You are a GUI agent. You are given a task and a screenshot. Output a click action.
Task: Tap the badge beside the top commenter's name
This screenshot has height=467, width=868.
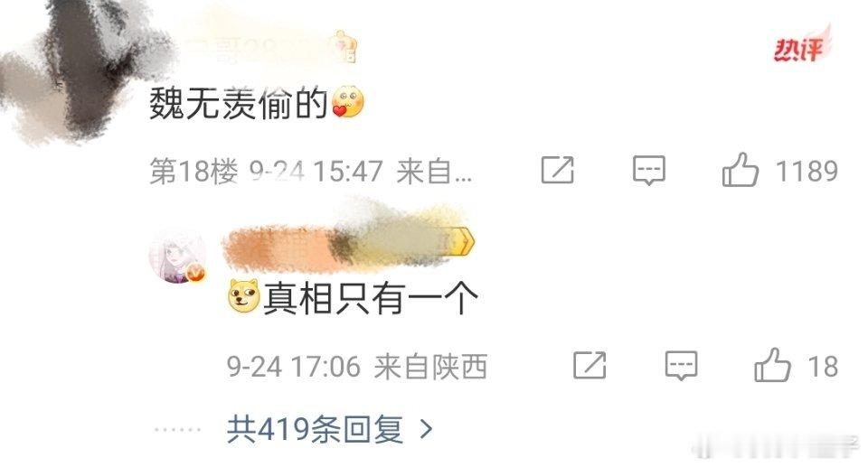[x=344, y=47]
